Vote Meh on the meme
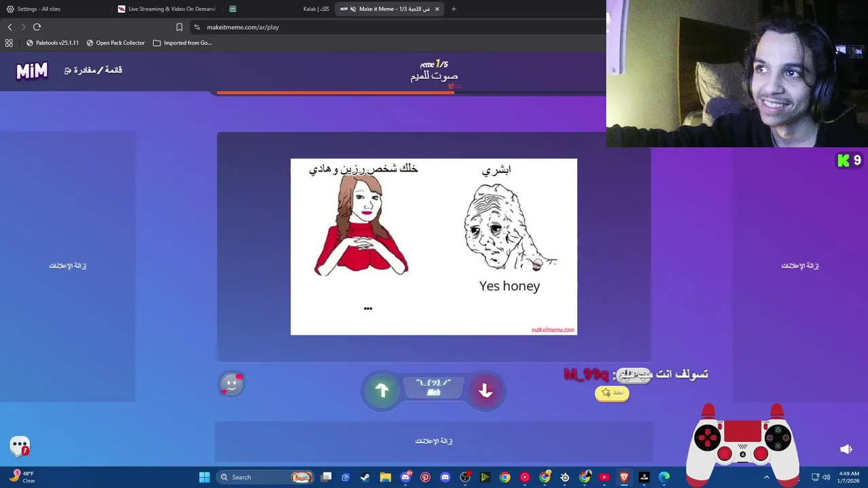Viewport: 868px width, 488px height. pos(433,388)
